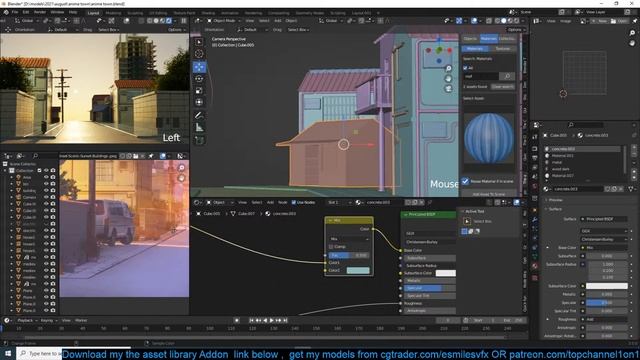Activate the Move tool in the viewport toolbar
Screen dimensions: 640x360
coord(199,67)
